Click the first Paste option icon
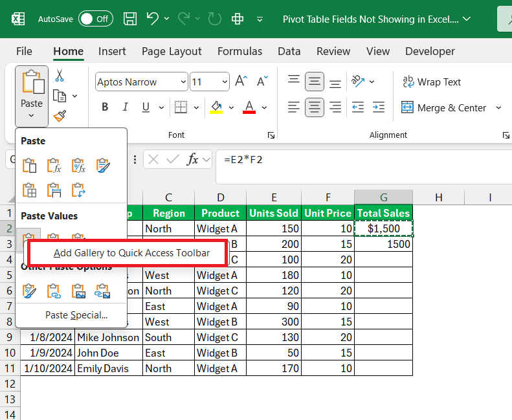Viewport: 512px width, 420px height. [29, 165]
